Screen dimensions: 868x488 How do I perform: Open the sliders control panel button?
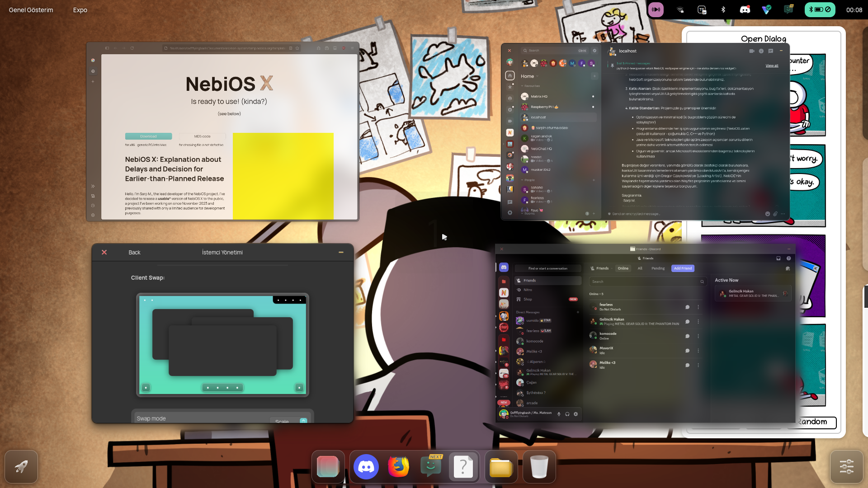[846, 467]
